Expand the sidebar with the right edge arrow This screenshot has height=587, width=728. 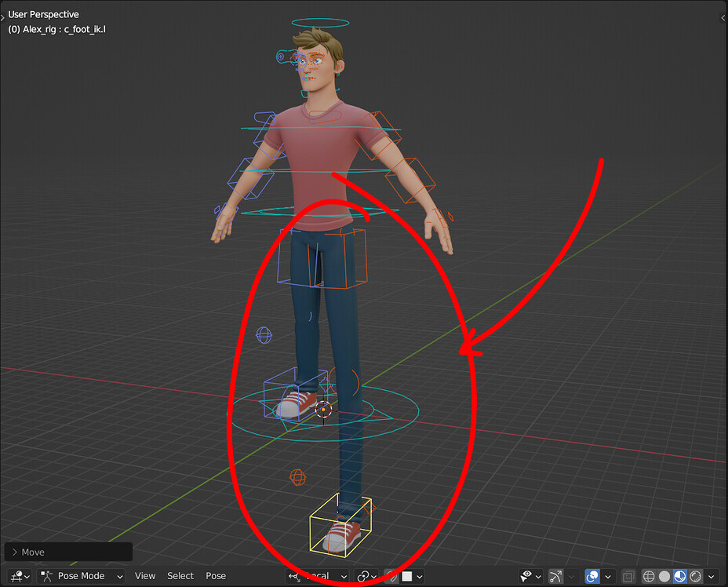click(x=723, y=17)
